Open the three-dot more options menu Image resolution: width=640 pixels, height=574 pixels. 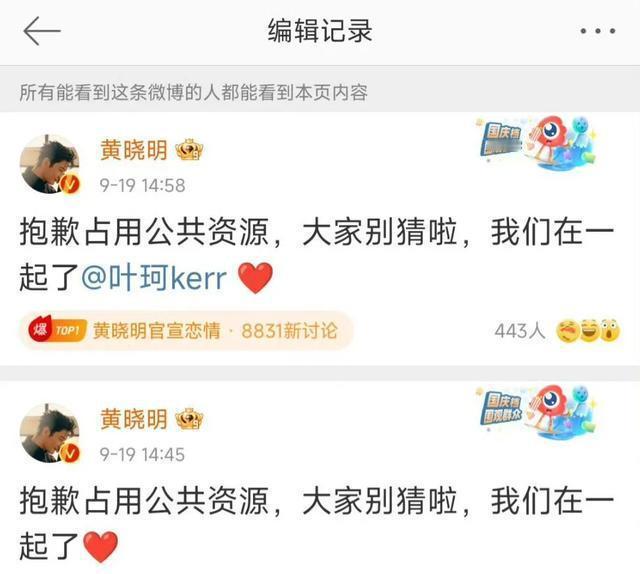pos(598,31)
